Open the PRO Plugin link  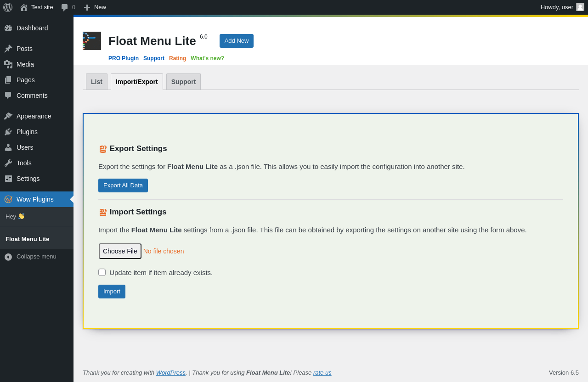pyautogui.click(x=124, y=58)
